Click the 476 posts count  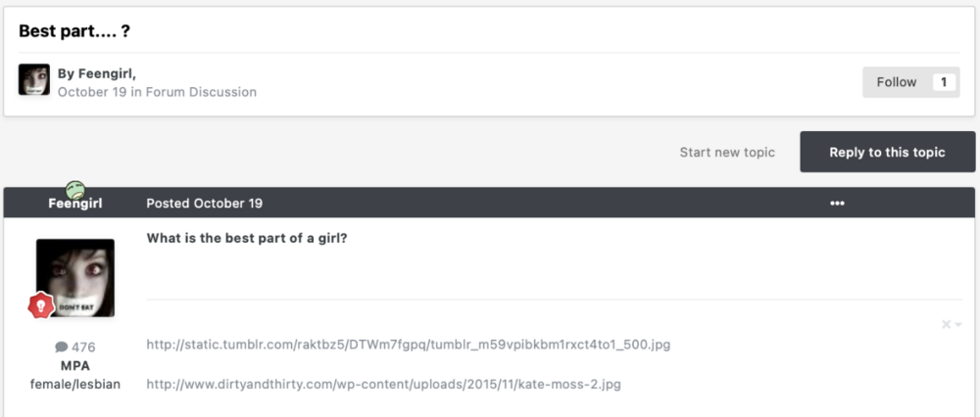click(83, 347)
